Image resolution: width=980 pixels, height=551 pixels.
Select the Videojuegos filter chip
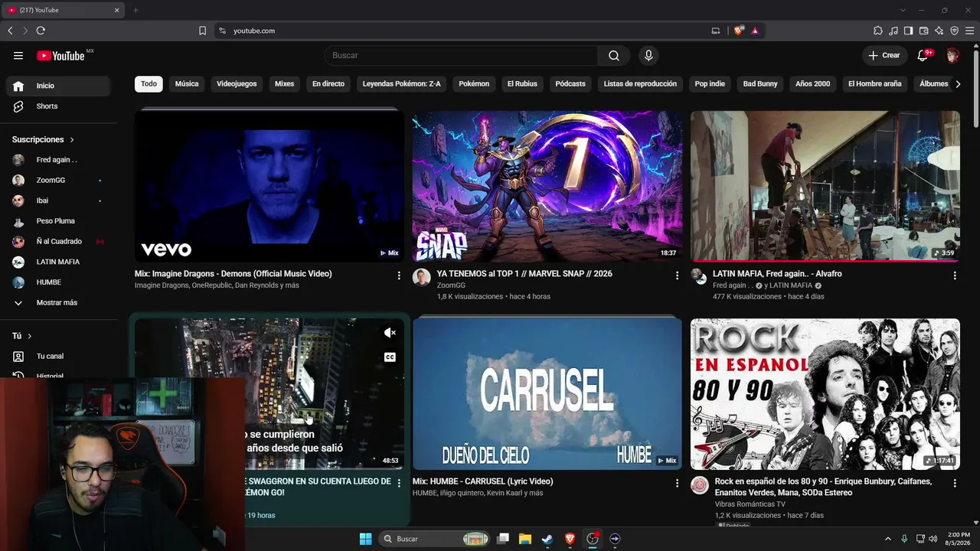coord(237,84)
